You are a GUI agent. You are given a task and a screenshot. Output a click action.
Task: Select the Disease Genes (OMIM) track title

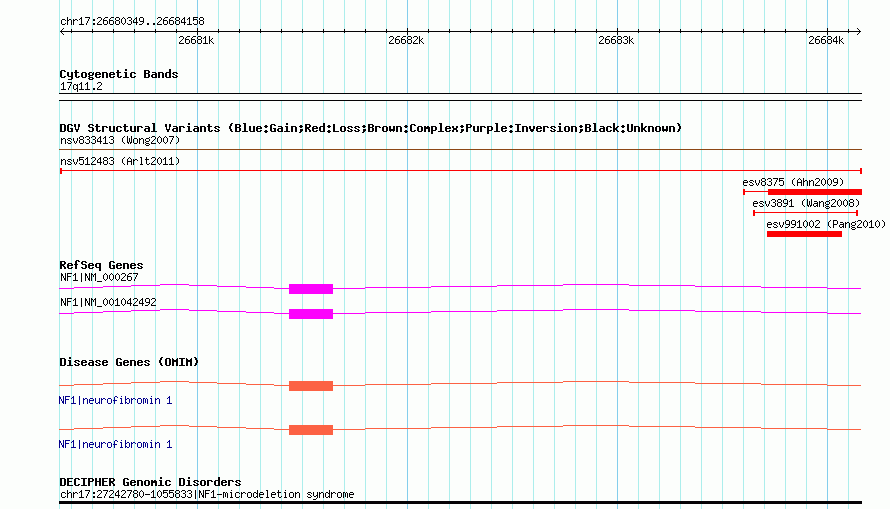coord(129,363)
